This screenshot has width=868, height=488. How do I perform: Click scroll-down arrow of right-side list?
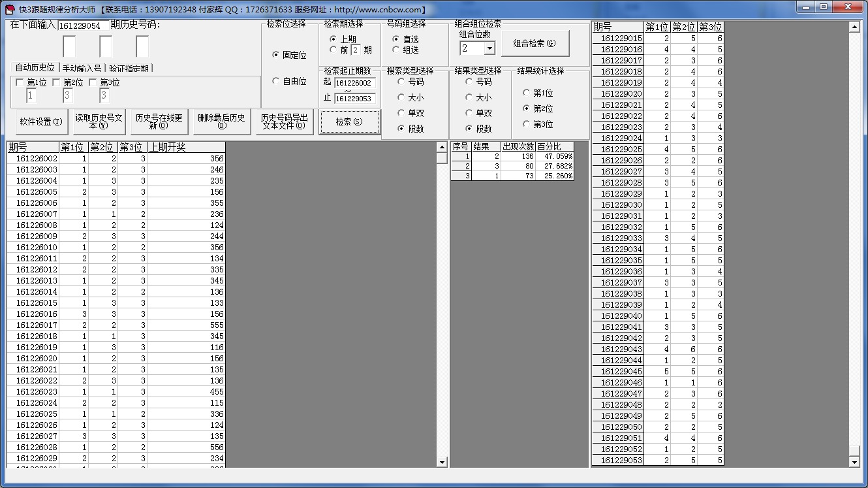854,462
